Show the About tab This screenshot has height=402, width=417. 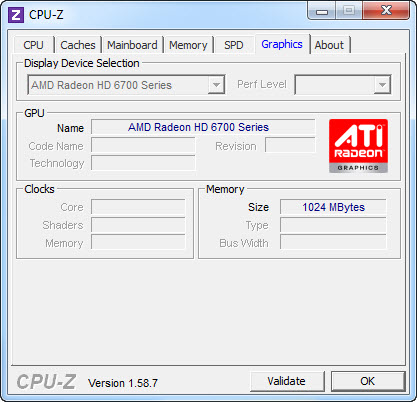click(x=329, y=45)
